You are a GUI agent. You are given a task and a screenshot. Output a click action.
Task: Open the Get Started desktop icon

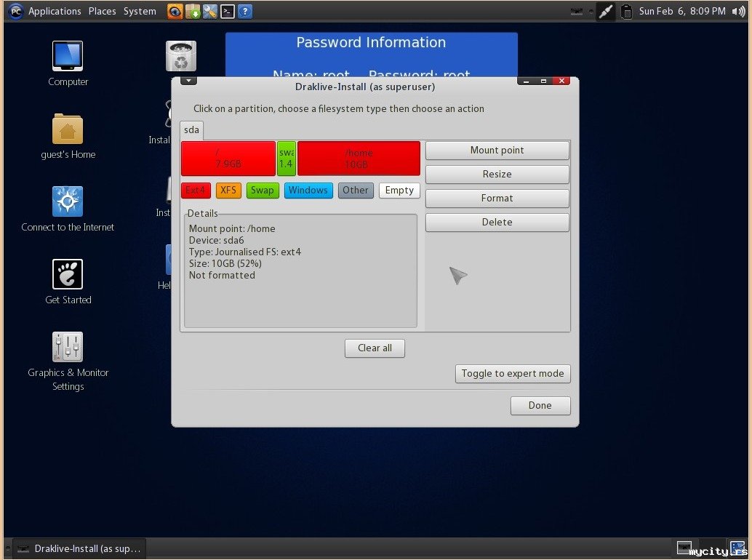click(68, 274)
